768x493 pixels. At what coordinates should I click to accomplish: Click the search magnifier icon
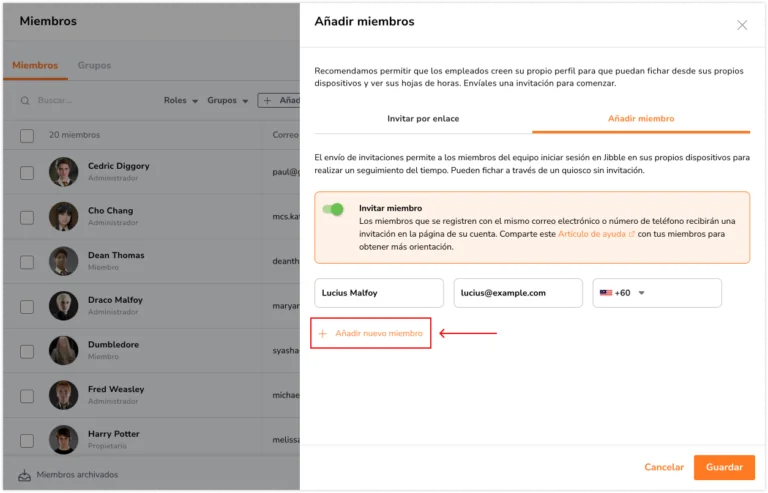tap(25, 101)
